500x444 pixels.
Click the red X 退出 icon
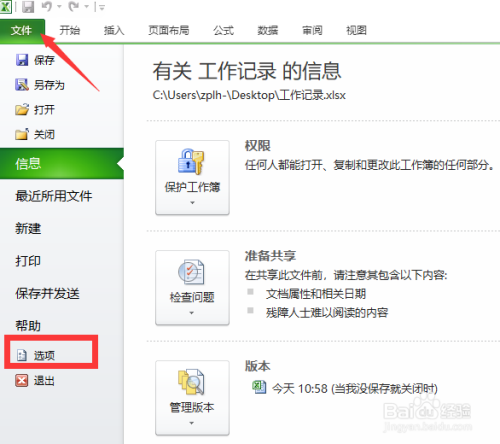tap(22, 380)
